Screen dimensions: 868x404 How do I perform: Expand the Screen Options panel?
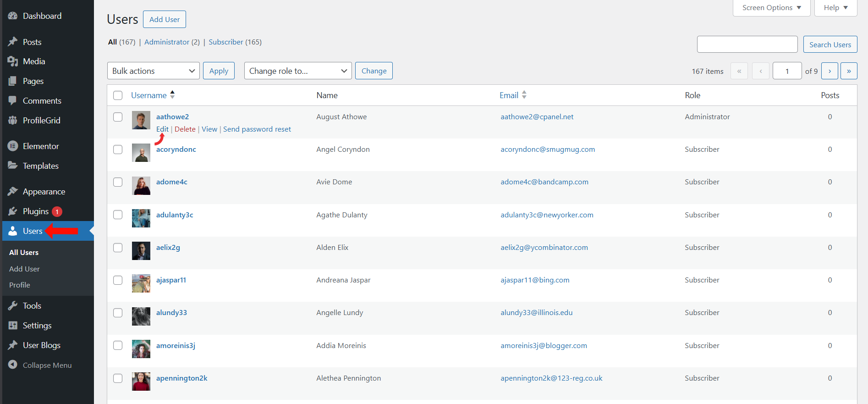[771, 8]
